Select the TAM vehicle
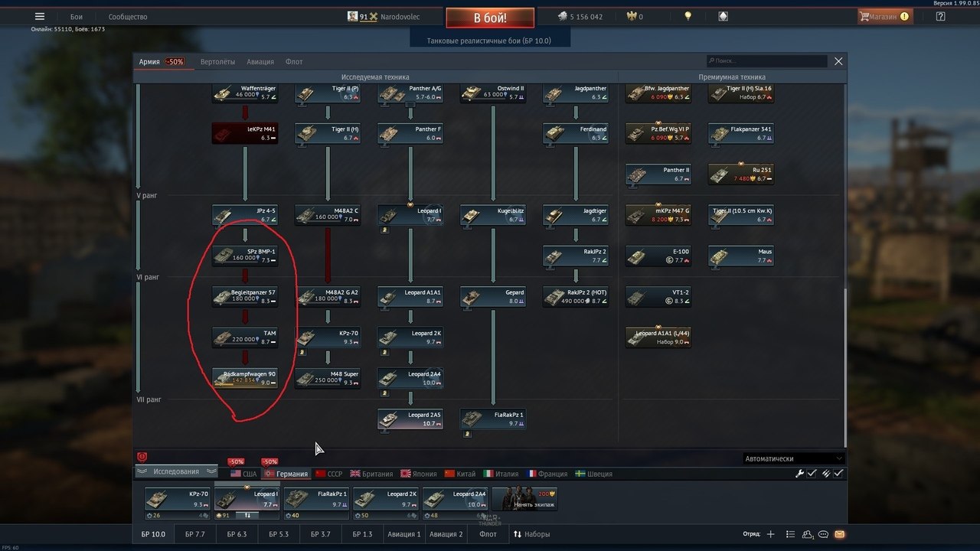 pos(245,337)
